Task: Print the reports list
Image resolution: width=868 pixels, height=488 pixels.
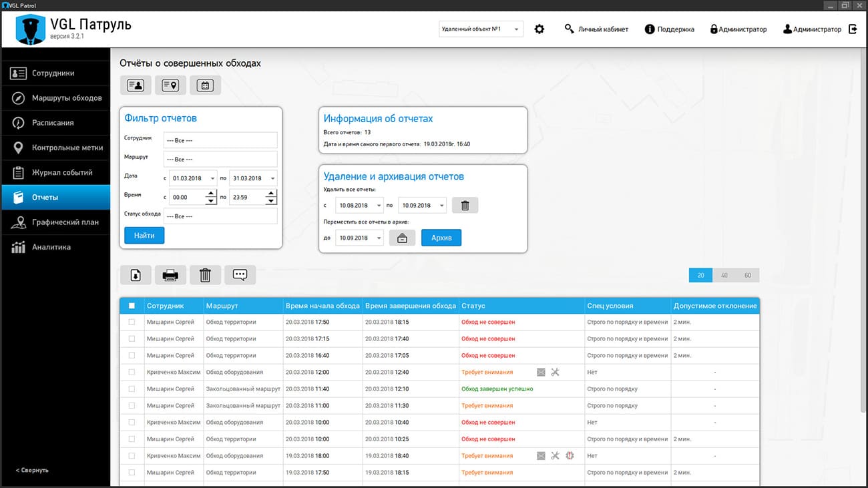Action: point(170,275)
